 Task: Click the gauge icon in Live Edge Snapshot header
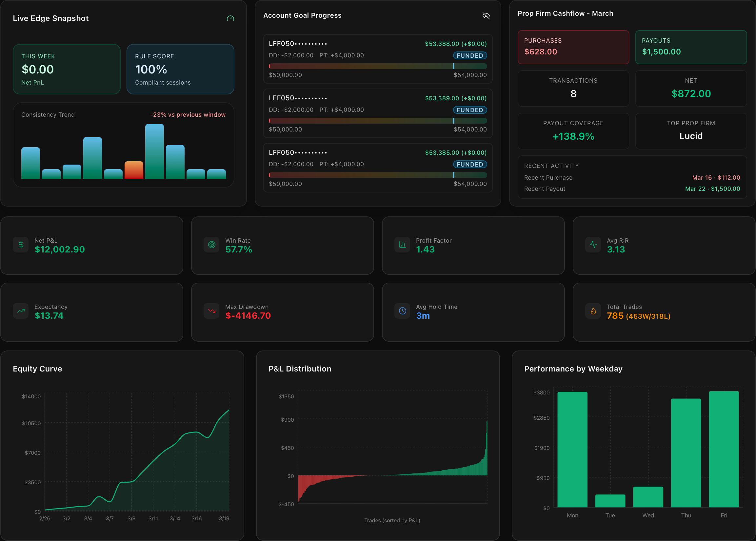[x=230, y=19]
